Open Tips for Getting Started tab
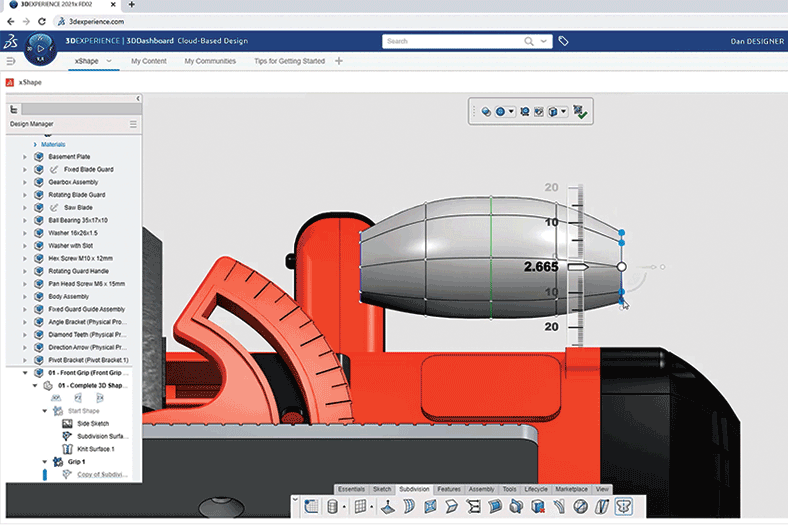Image resolution: width=788 pixels, height=525 pixels. (289, 61)
